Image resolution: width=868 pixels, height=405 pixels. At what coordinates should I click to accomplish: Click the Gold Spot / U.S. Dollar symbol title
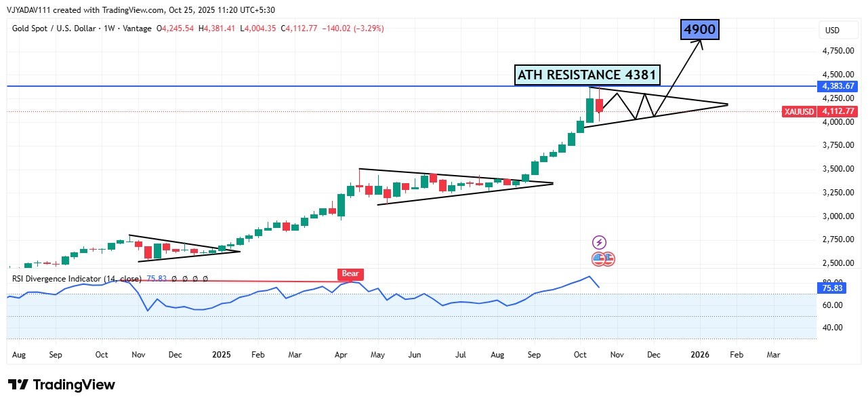click(56, 28)
